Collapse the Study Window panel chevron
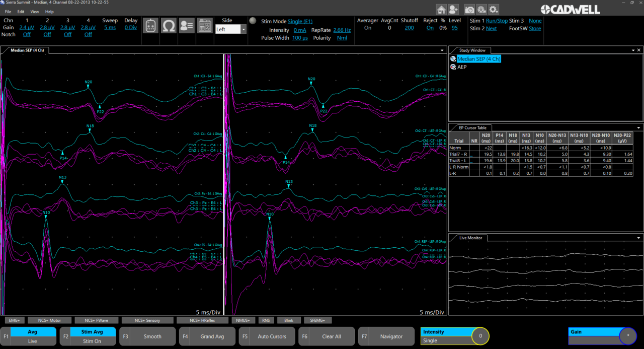644x349 pixels. click(x=632, y=50)
